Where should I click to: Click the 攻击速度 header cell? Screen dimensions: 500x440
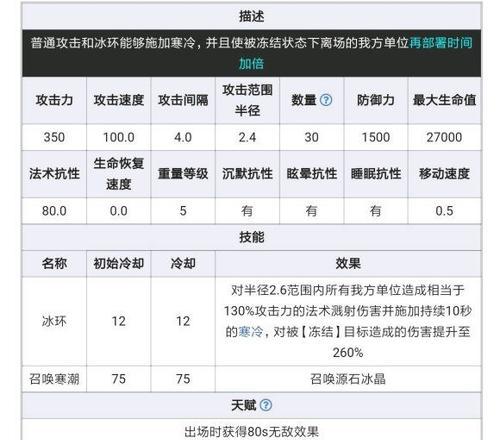pyautogui.click(x=119, y=100)
